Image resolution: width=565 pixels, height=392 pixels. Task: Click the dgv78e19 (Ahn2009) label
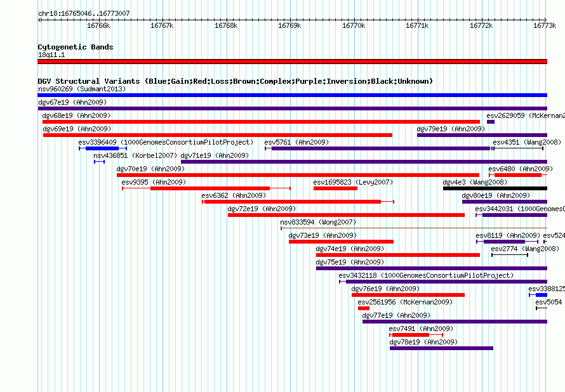[424, 342]
